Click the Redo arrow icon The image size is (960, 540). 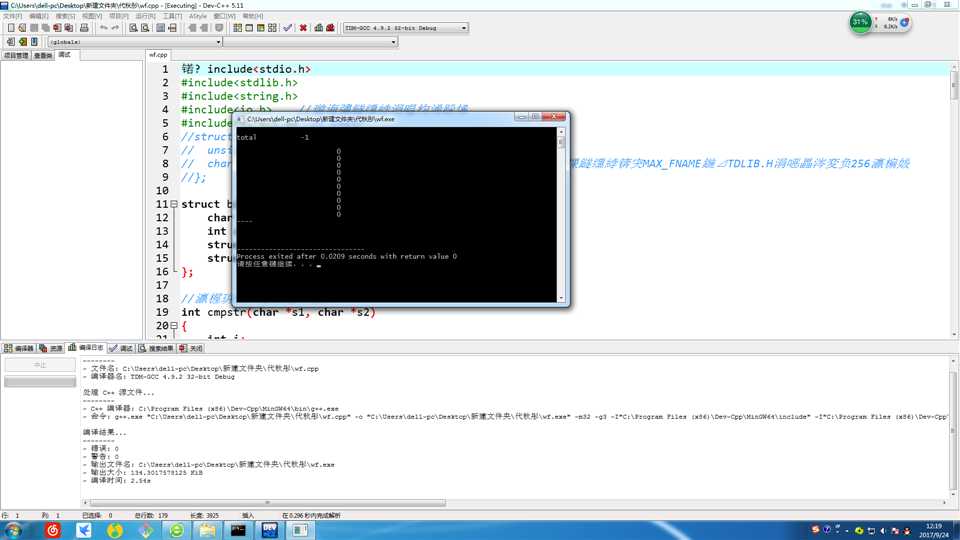[x=115, y=28]
